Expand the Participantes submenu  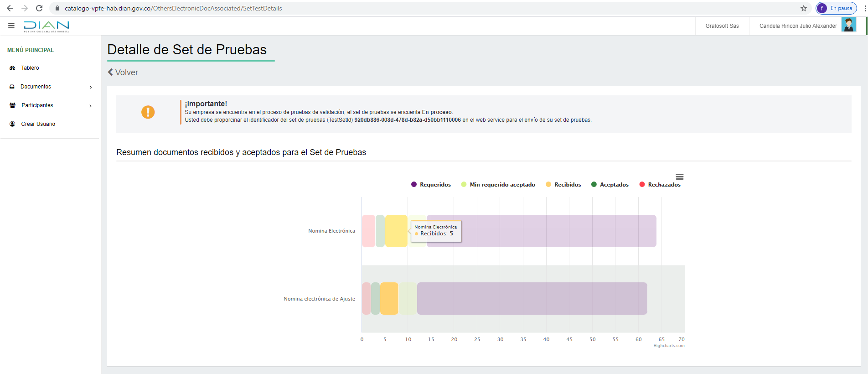point(50,105)
